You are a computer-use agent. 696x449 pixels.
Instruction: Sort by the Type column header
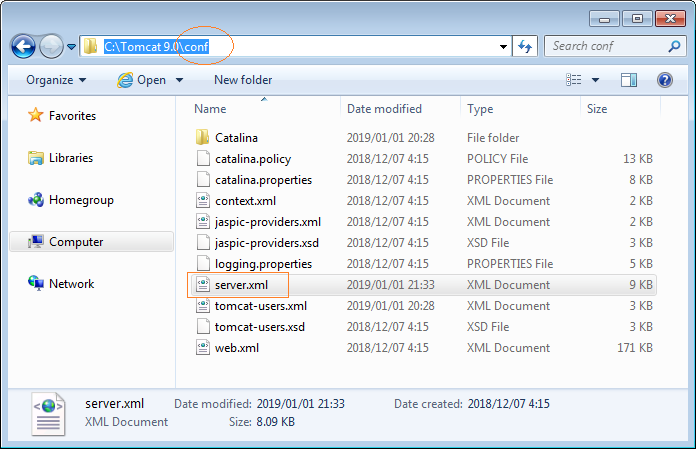coord(480,109)
